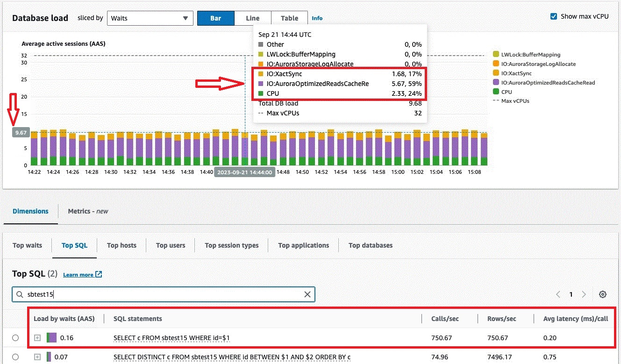Click SELECT DISTINCT c FROM sbtest15 statement
Screen dimensions: 621x364
tap(232, 357)
